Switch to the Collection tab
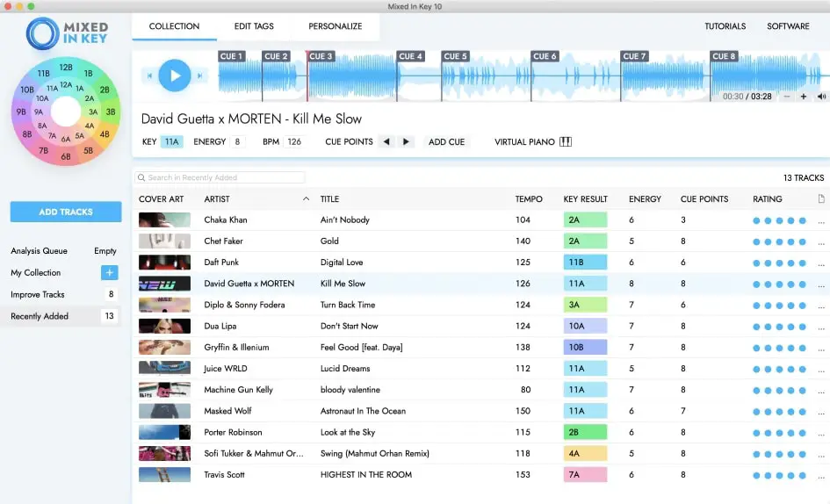This screenshot has height=504, width=830. (174, 26)
